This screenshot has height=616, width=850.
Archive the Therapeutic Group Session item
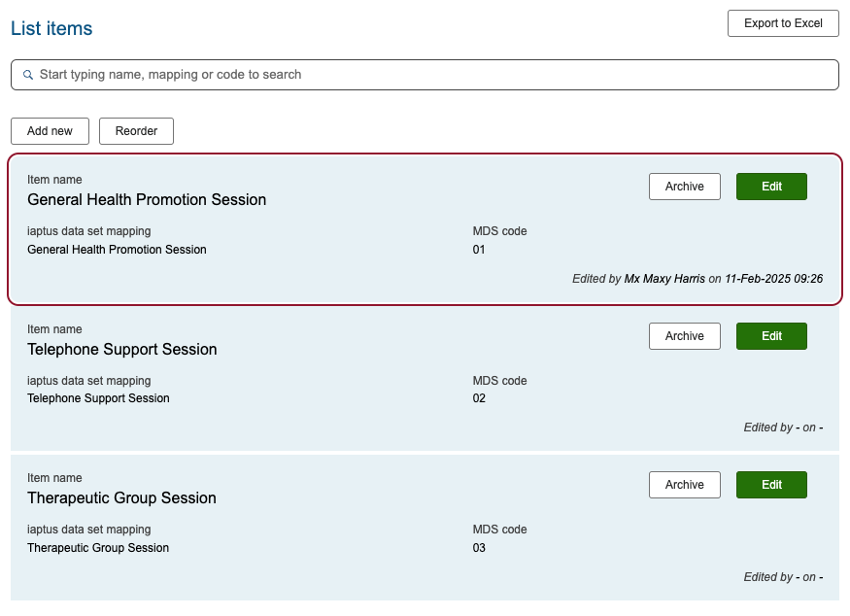[x=684, y=485]
